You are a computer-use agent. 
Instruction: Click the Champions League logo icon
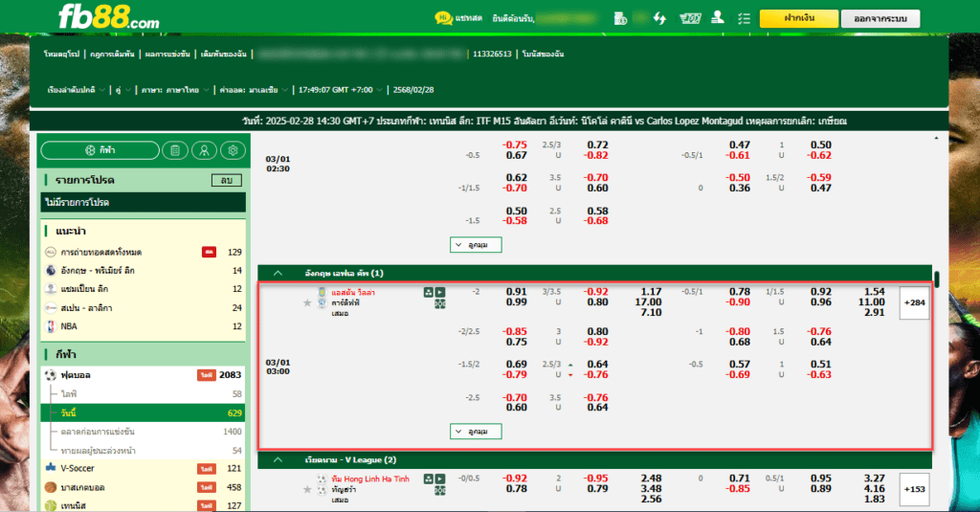click(x=51, y=289)
